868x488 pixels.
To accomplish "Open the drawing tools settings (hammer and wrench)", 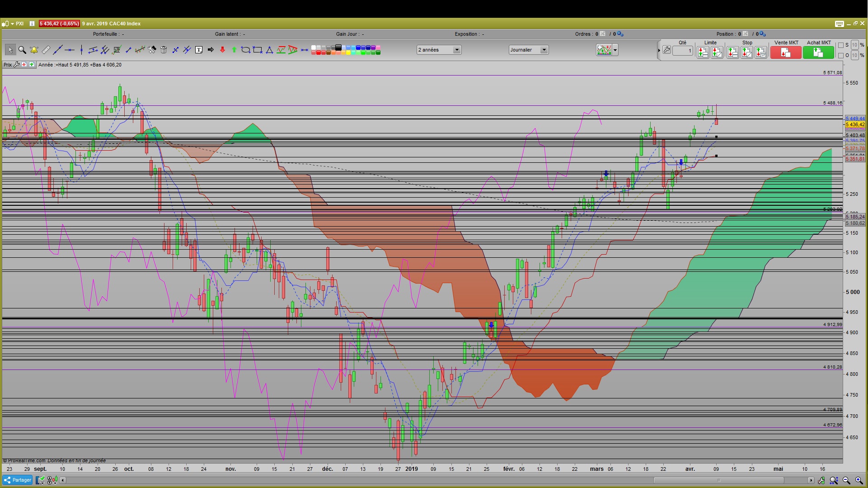I will click(152, 50).
